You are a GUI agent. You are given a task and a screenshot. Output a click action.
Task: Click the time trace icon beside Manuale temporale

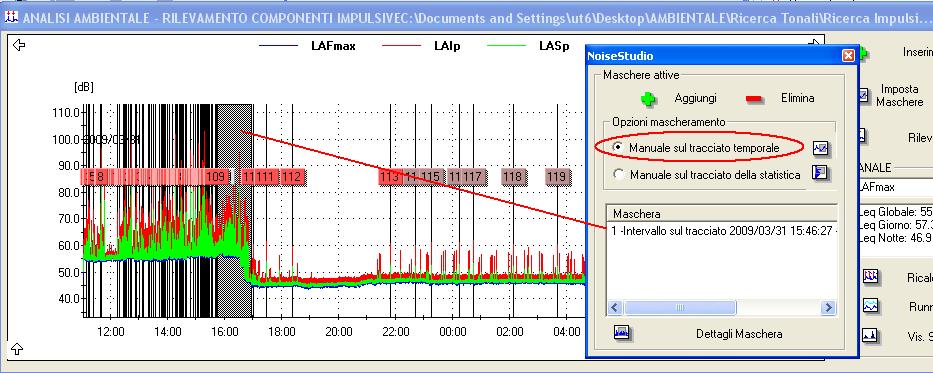coord(821,148)
